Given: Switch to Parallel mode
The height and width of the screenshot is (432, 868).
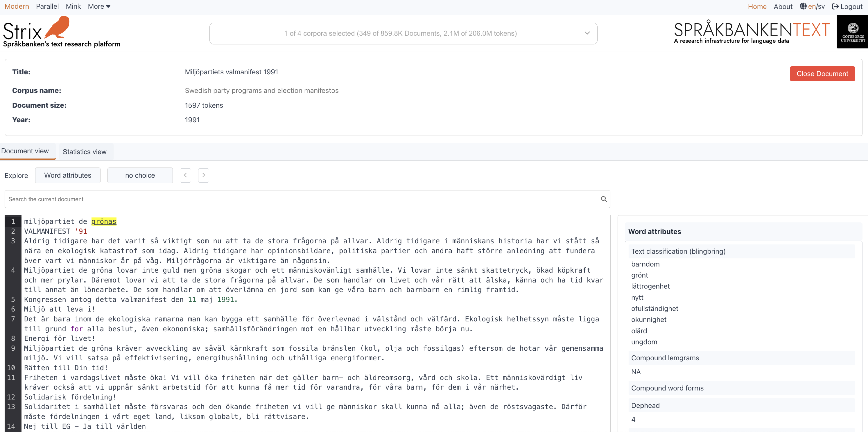Looking at the screenshot, I should (x=47, y=6).
